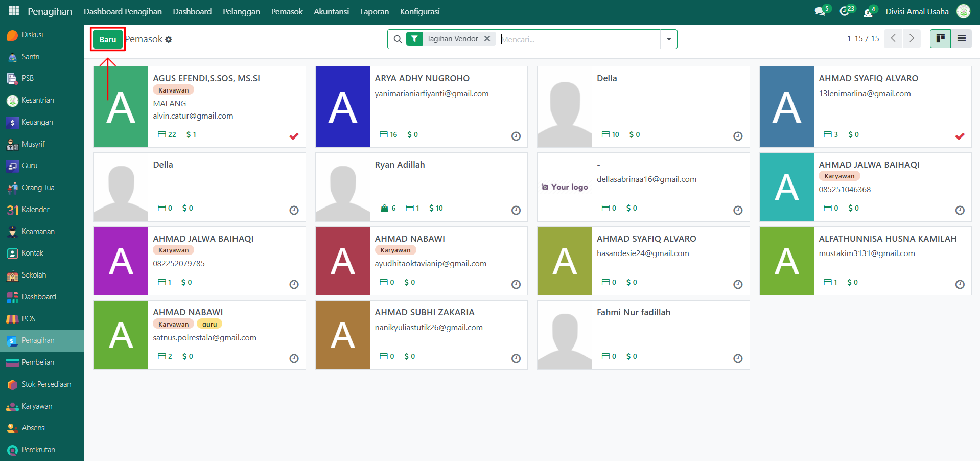Click the purple avatar of AHMAD JALWA BAIHAQI
Viewport: 980px width, 461px height.
tap(121, 261)
